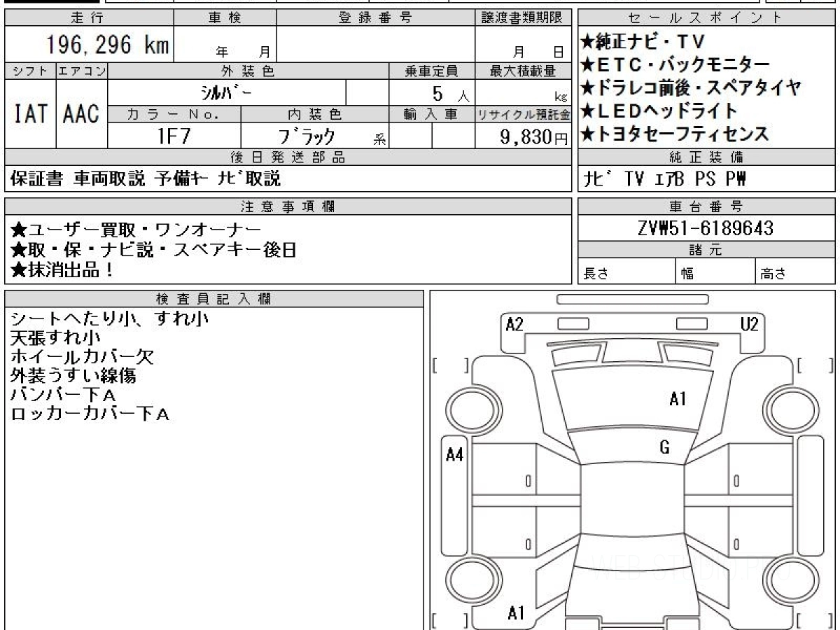The width and height of the screenshot is (840, 630).
Task: Select damage mark A1 on hood
Action: coord(678,400)
